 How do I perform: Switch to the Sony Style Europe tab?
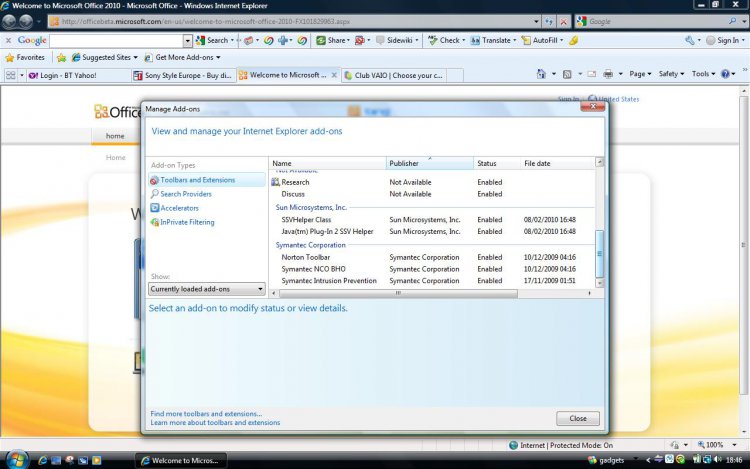pos(183,75)
